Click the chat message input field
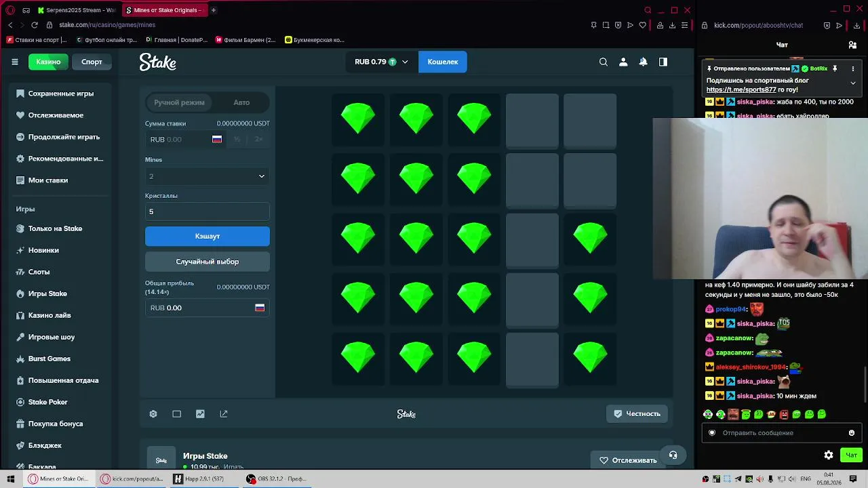The height and width of the screenshot is (488, 868). (x=781, y=433)
